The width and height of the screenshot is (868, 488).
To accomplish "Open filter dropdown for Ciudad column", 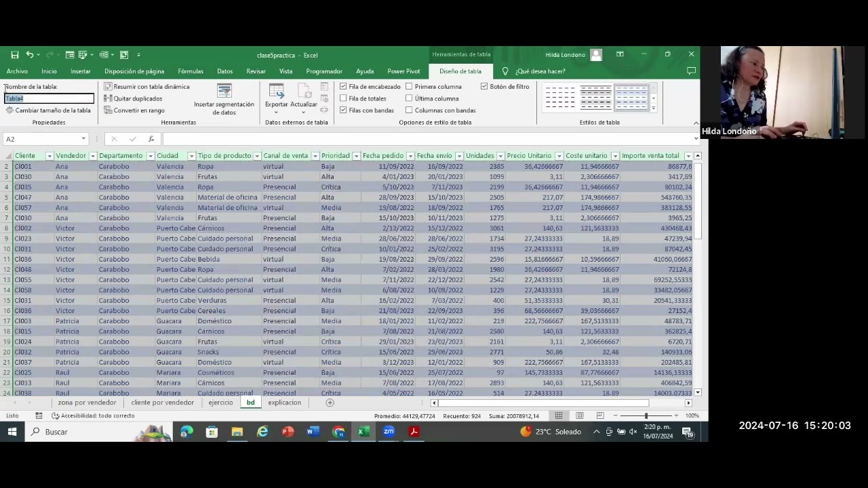I will (191, 156).
